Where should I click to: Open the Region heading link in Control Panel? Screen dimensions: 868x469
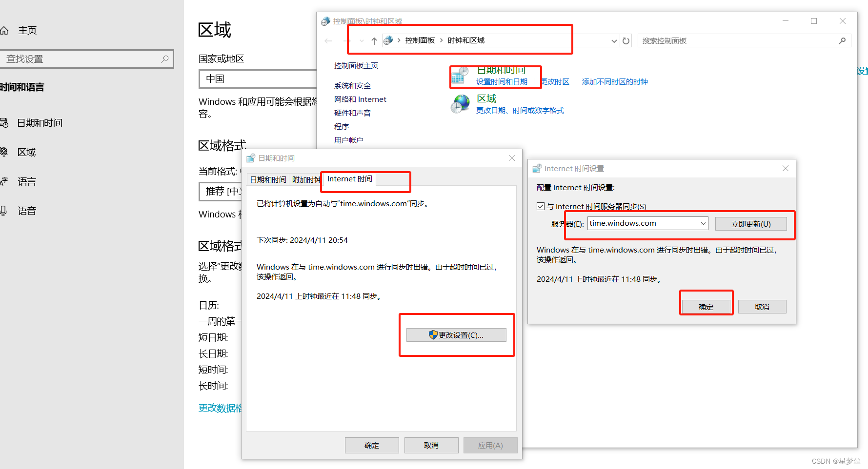click(x=486, y=98)
